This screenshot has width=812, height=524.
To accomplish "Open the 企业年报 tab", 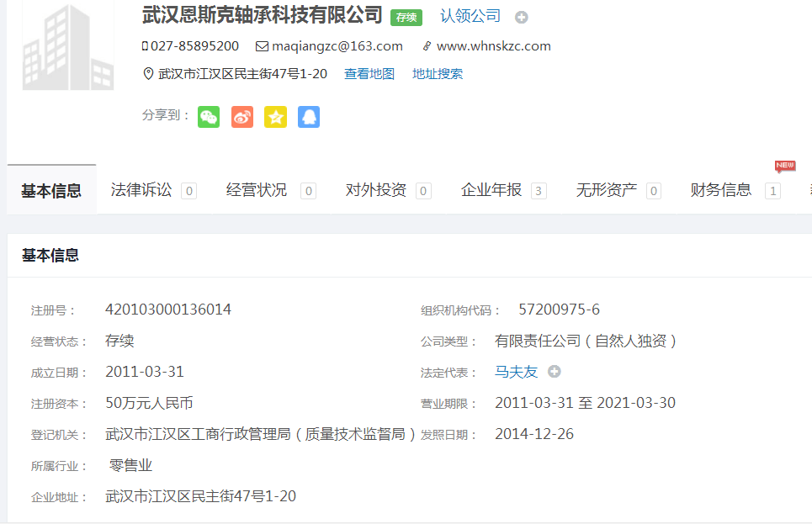I will [x=491, y=190].
